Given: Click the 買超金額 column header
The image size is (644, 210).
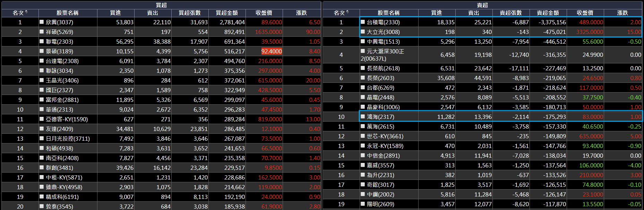Looking at the screenshot, I should [227, 13].
